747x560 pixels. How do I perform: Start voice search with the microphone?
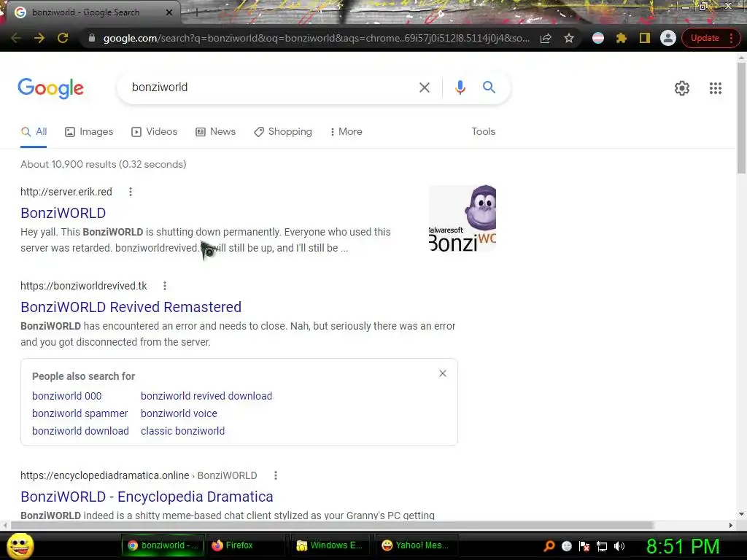[460, 87]
